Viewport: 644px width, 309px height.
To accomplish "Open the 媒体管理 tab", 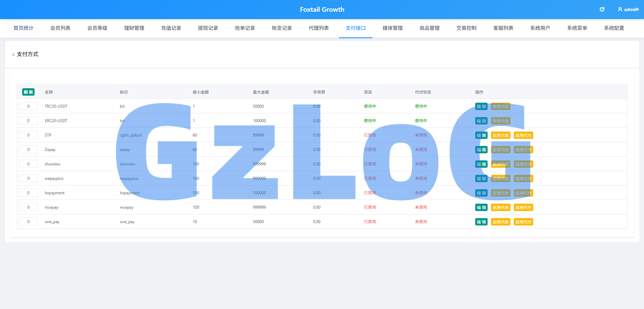I will [393, 28].
